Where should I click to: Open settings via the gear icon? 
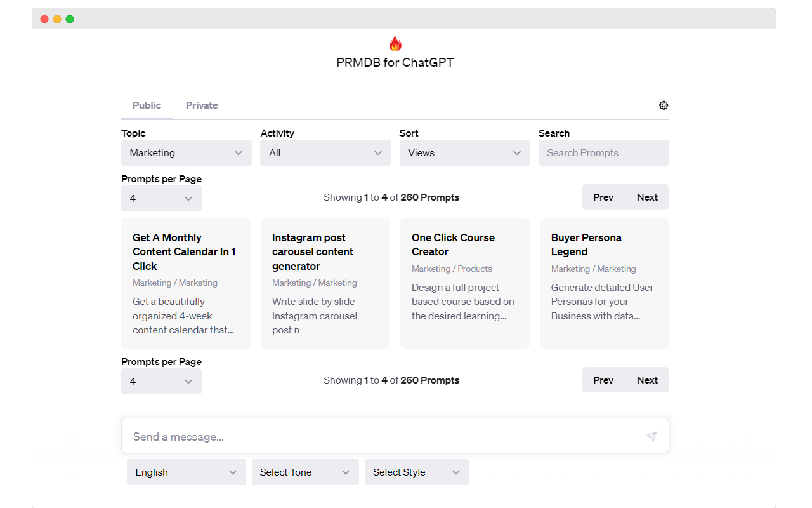pyautogui.click(x=664, y=105)
